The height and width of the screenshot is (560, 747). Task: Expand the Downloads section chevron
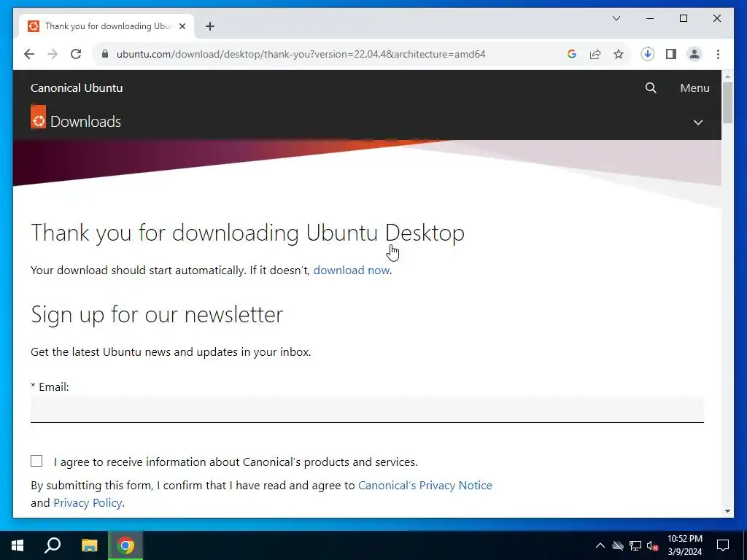click(698, 122)
